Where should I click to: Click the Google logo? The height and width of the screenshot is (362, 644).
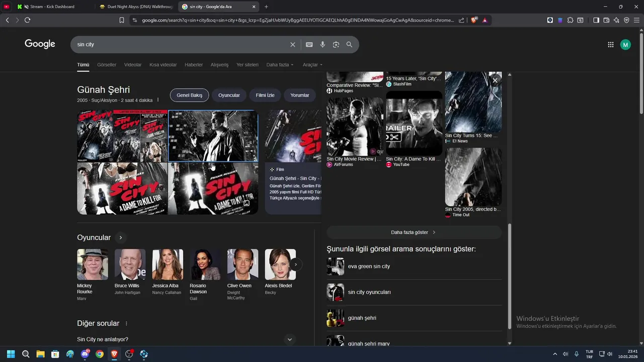click(x=40, y=44)
